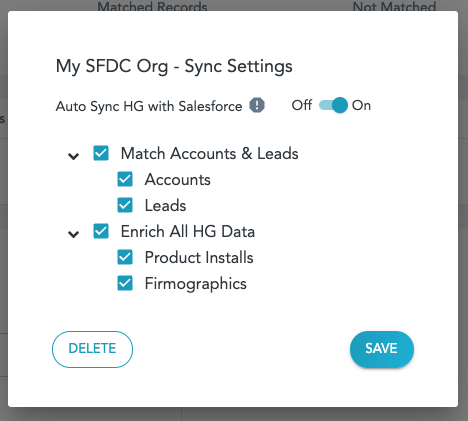The width and height of the screenshot is (468, 421).
Task: Uncheck the Match Accounts & Leads checkbox
Action: click(101, 153)
